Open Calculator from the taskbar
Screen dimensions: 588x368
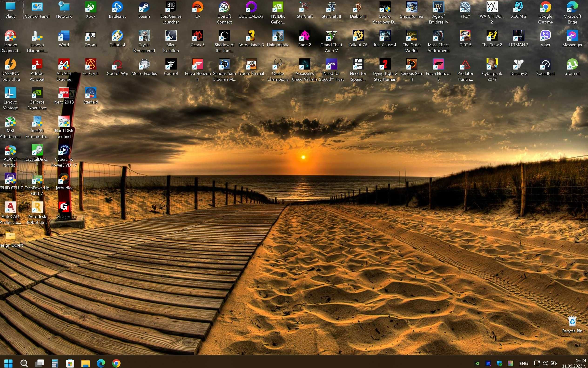point(55,363)
